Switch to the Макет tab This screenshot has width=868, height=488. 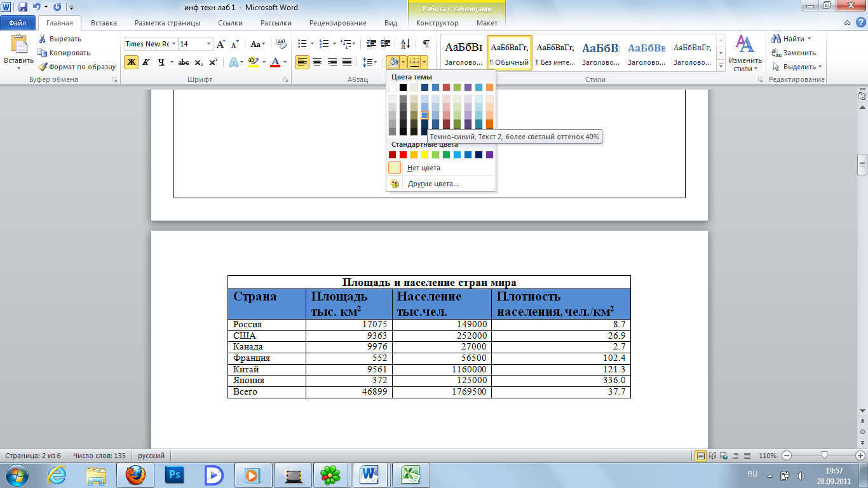click(x=487, y=23)
